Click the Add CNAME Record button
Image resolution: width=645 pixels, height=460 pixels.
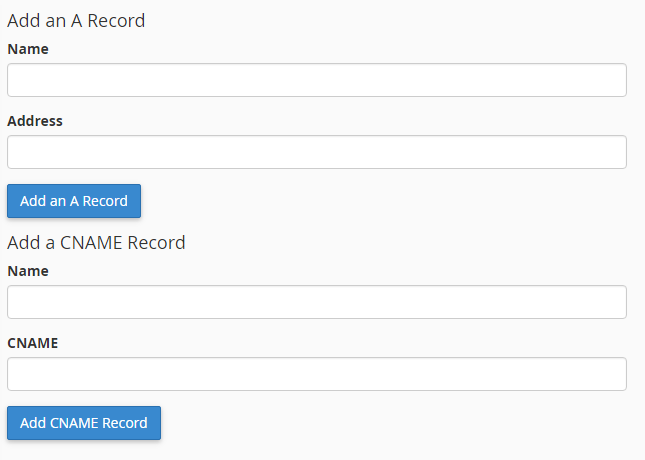84,423
